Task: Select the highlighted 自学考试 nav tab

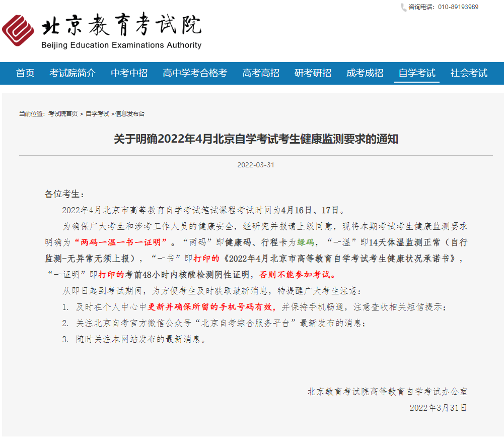Action: pos(416,73)
